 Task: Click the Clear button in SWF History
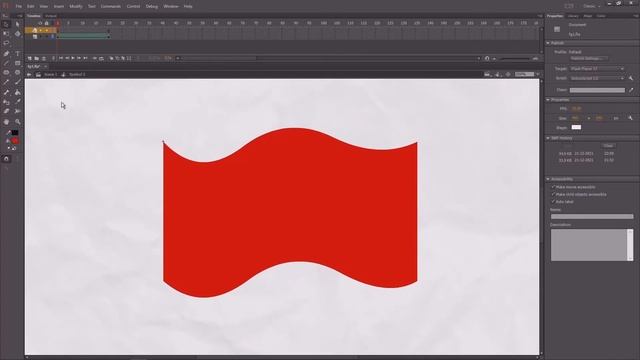(608, 146)
